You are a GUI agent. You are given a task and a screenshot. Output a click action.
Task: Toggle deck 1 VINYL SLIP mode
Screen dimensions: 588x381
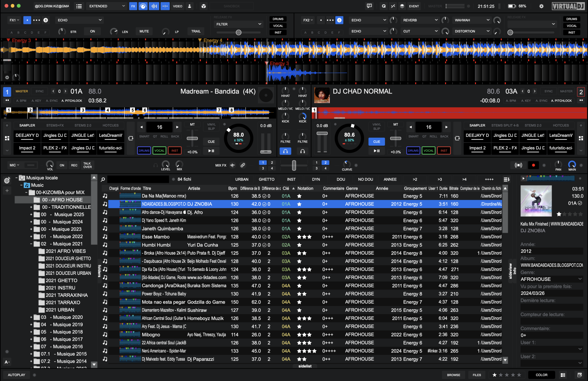[x=211, y=127]
